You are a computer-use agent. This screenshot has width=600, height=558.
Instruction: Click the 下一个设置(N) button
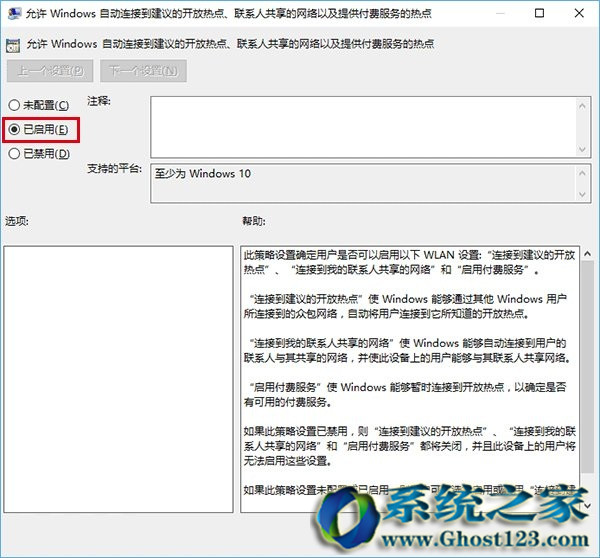[143, 71]
